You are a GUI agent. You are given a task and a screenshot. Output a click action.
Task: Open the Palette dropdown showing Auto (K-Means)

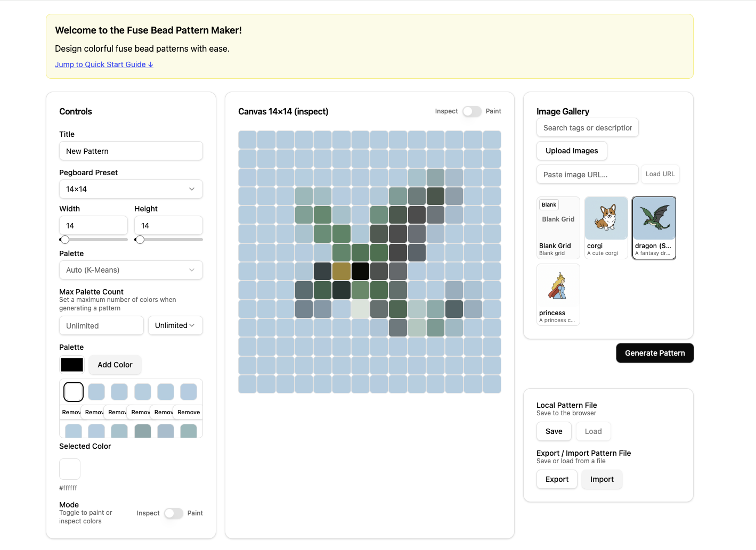click(131, 270)
